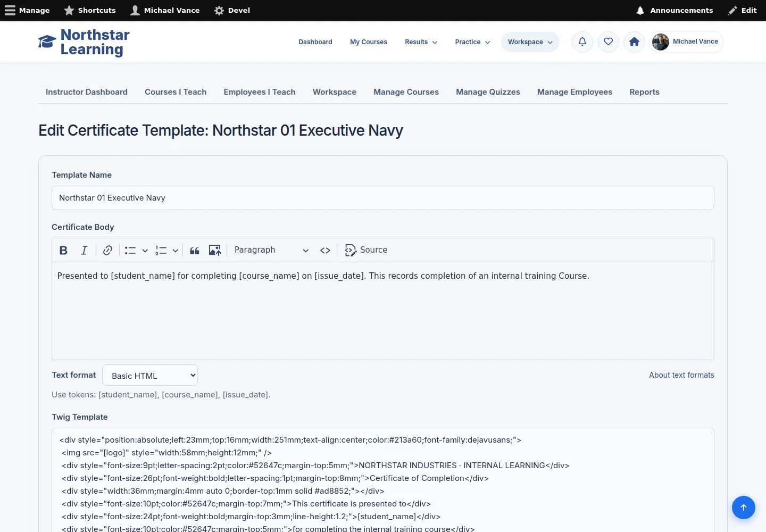Image resolution: width=766 pixels, height=532 pixels.
Task: Go to Dashboard in main navigation
Action: [x=315, y=42]
